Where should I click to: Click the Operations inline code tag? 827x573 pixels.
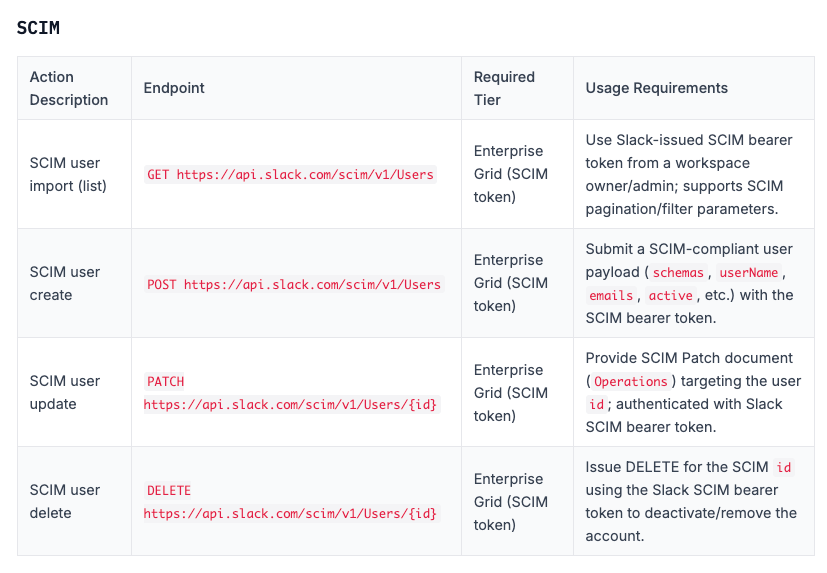(631, 381)
